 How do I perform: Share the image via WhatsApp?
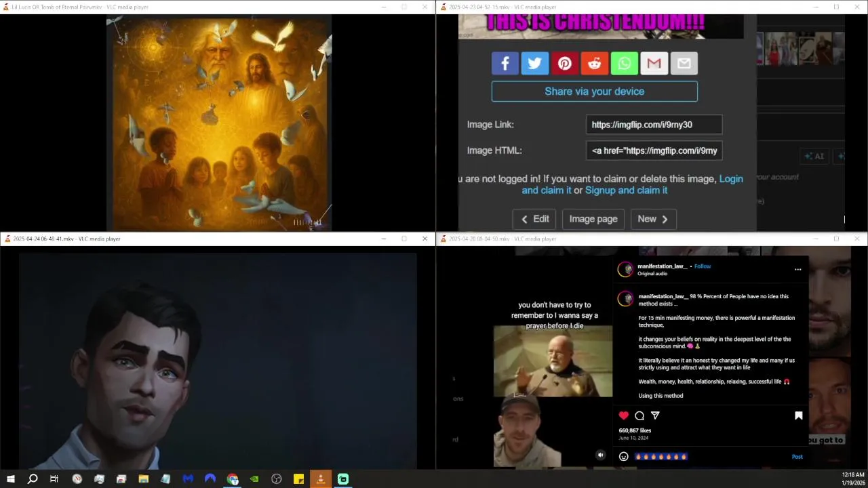[624, 63]
